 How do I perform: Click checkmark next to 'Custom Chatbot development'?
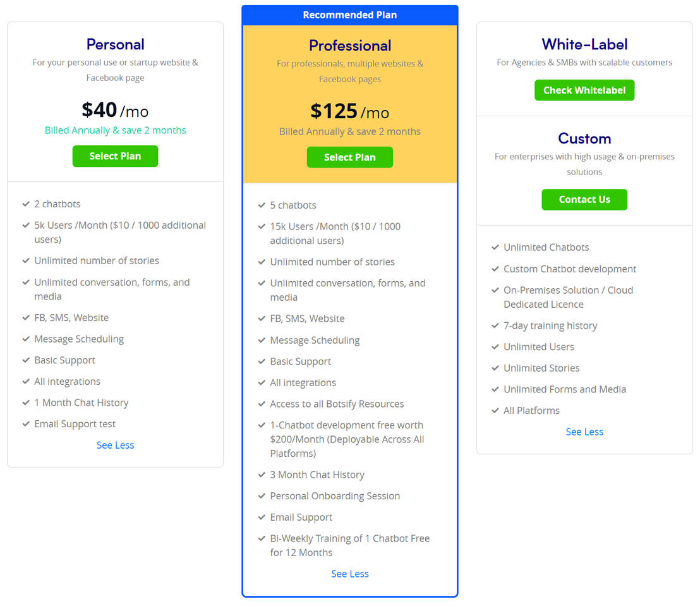point(495,269)
